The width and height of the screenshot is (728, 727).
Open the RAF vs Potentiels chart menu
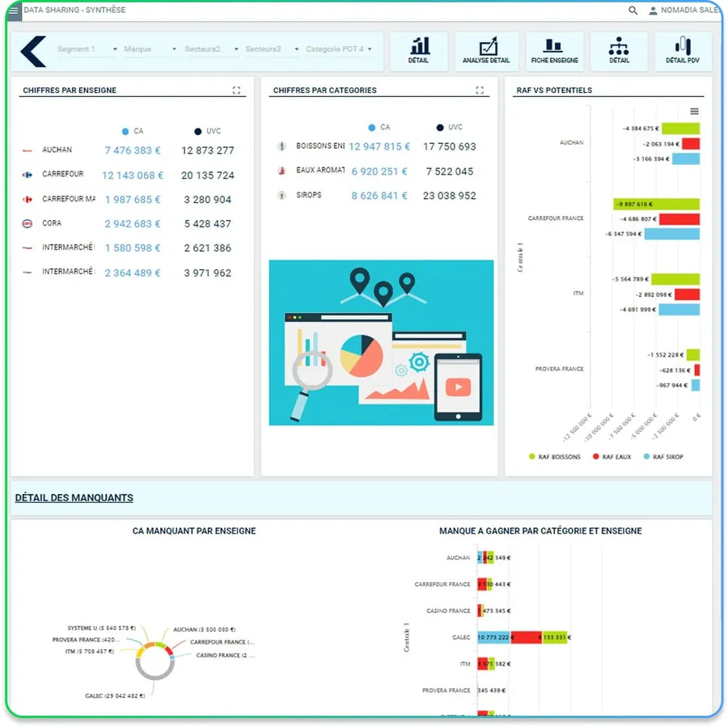tap(694, 111)
